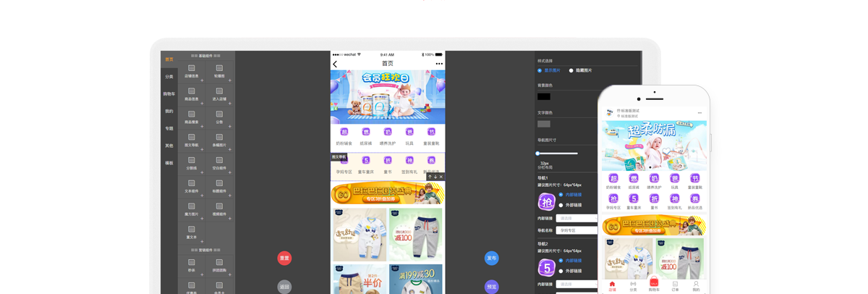The image size is (868, 294).
Task: Add the 店铺信息 component
Action: click(192, 71)
